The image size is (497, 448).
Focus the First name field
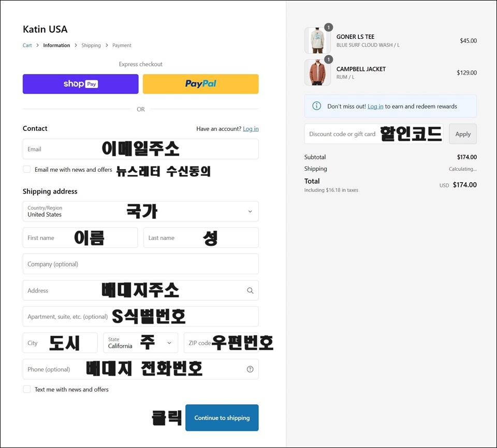pyautogui.click(x=80, y=237)
